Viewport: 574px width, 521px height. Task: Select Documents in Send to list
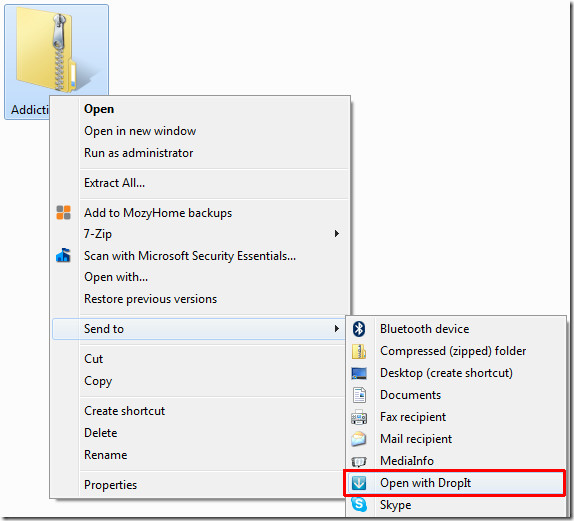click(x=410, y=395)
